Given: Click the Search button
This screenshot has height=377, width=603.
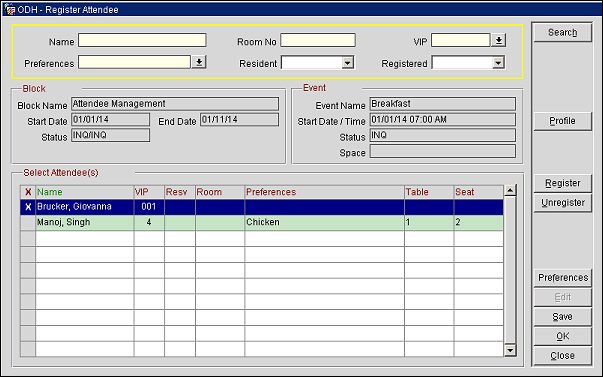Looking at the screenshot, I should (x=562, y=32).
